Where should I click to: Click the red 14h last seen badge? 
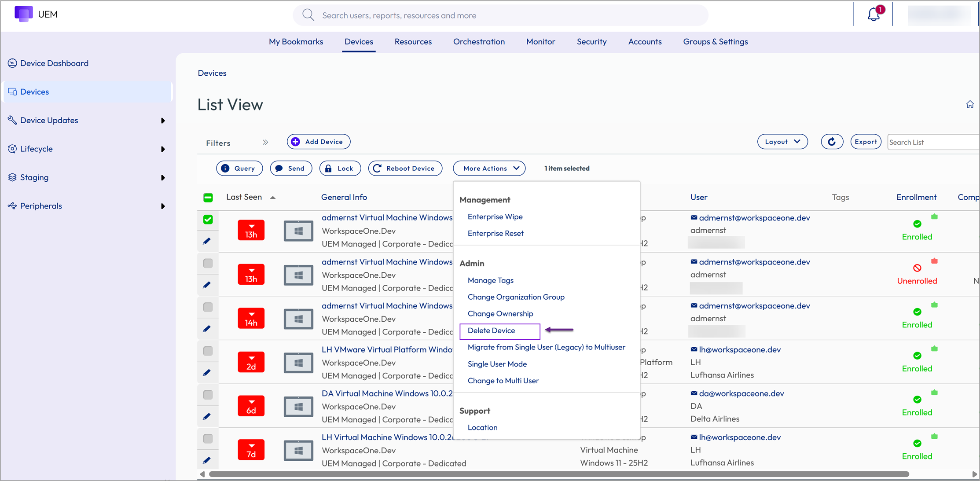click(x=251, y=318)
